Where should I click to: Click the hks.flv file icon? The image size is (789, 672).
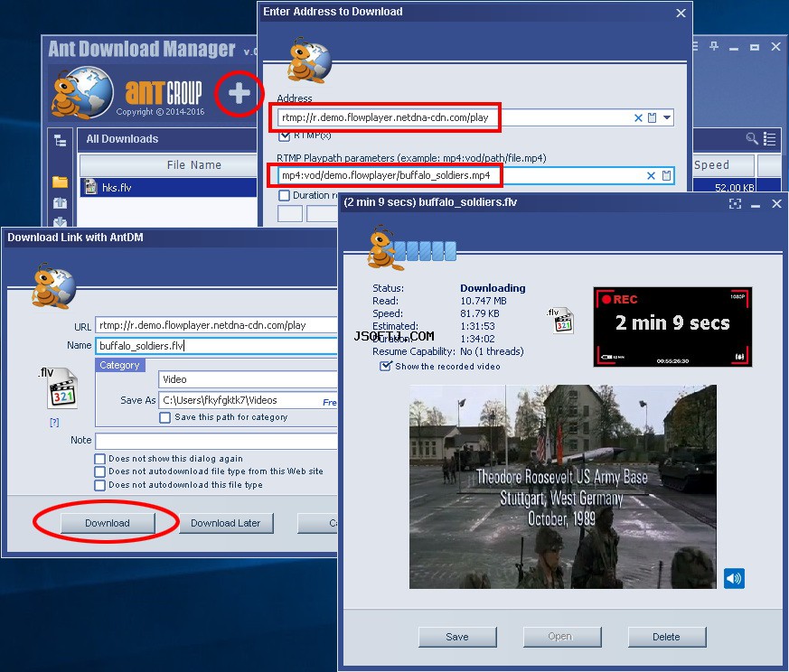[x=90, y=187]
